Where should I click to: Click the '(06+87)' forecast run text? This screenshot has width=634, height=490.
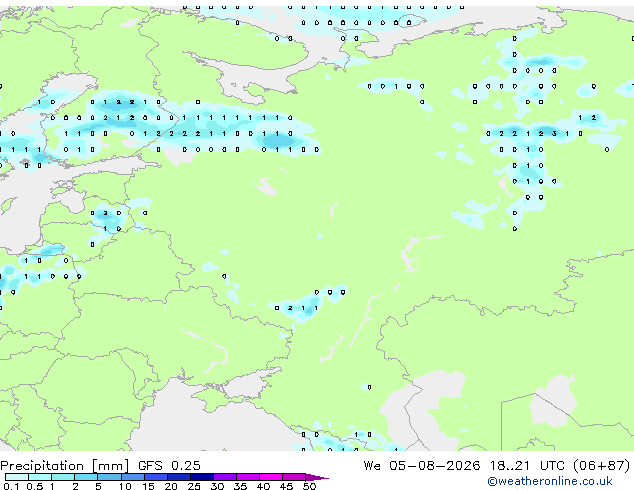[x=603, y=466]
